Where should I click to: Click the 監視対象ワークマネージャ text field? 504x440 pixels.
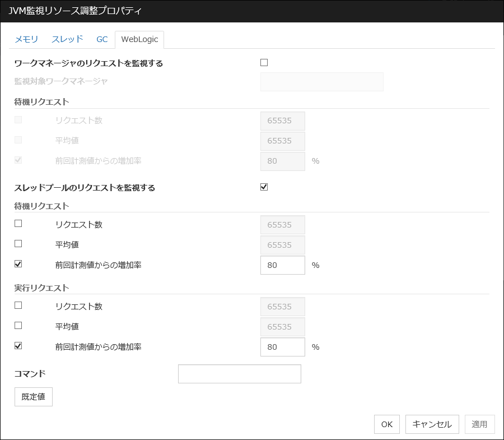point(321,82)
